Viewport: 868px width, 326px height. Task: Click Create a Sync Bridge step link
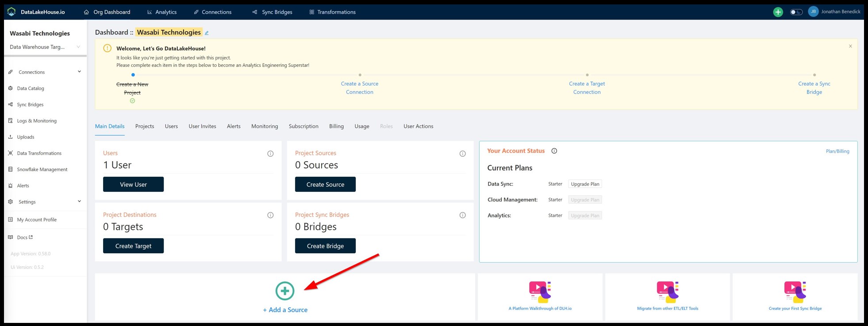814,88
